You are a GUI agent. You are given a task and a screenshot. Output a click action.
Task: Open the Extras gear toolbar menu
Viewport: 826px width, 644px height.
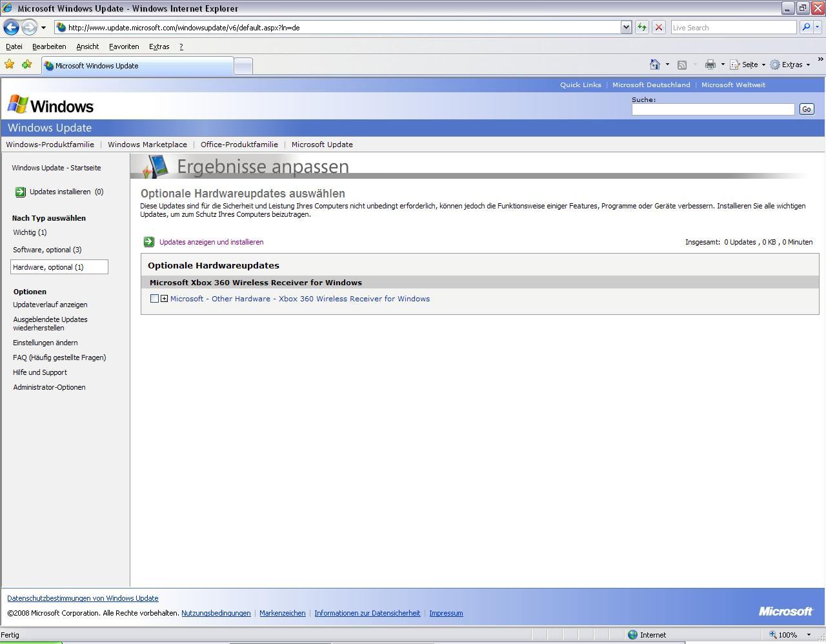[790, 65]
